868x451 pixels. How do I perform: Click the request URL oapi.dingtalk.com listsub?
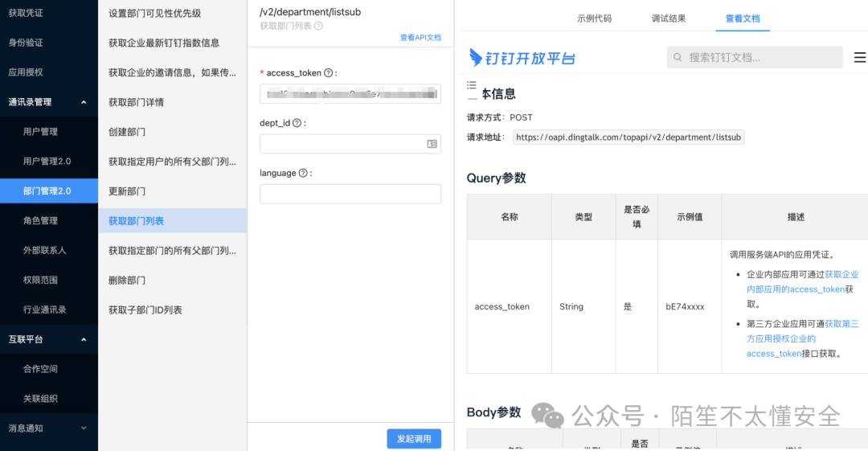coord(628,137)
